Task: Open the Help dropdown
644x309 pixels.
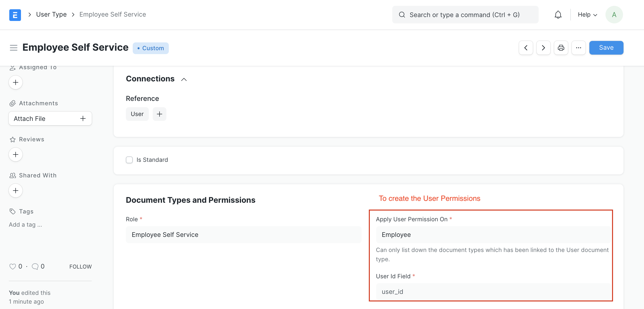Action: pos(587,14)
